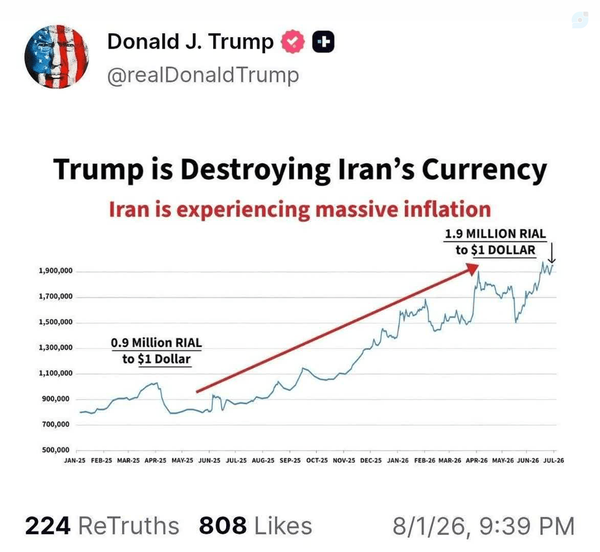The height and width of the screenshot is (552, 600).
Task: Click the 1,900,000 y-axis label
Action: point(55,271)
